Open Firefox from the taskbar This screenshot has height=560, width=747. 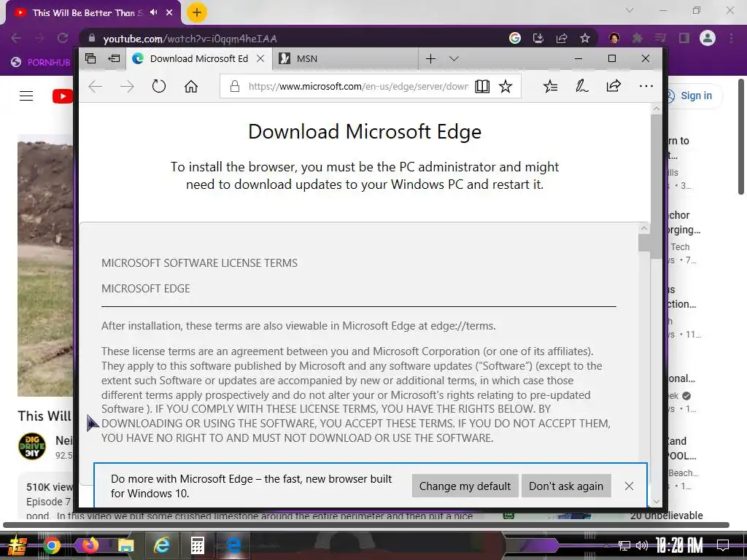(90, 545)
